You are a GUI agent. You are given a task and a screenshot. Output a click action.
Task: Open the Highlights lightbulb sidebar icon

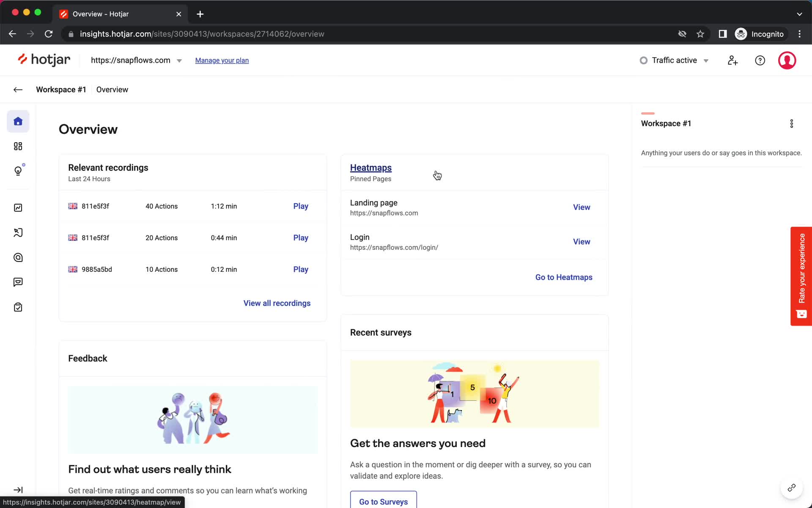[18, 171]
